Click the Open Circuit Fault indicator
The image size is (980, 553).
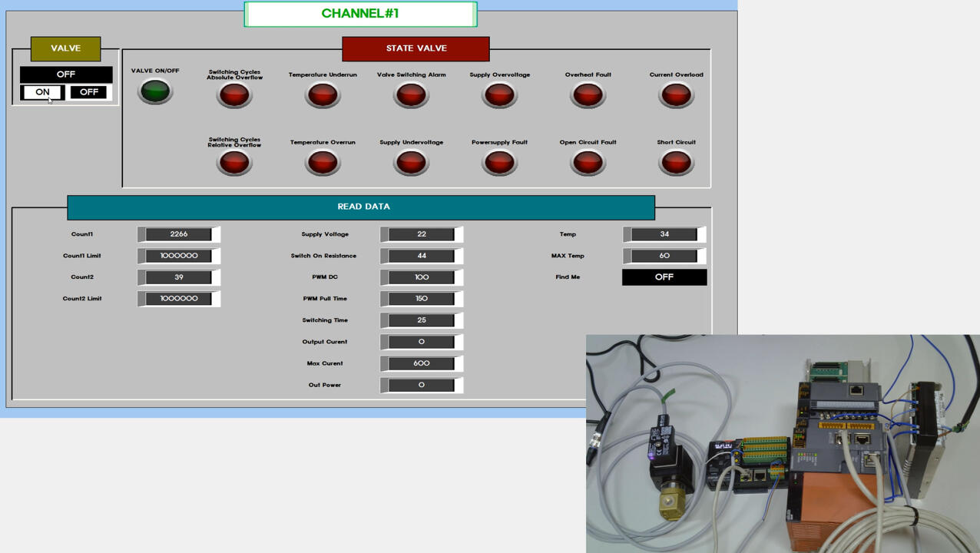[x=588, y=162]
